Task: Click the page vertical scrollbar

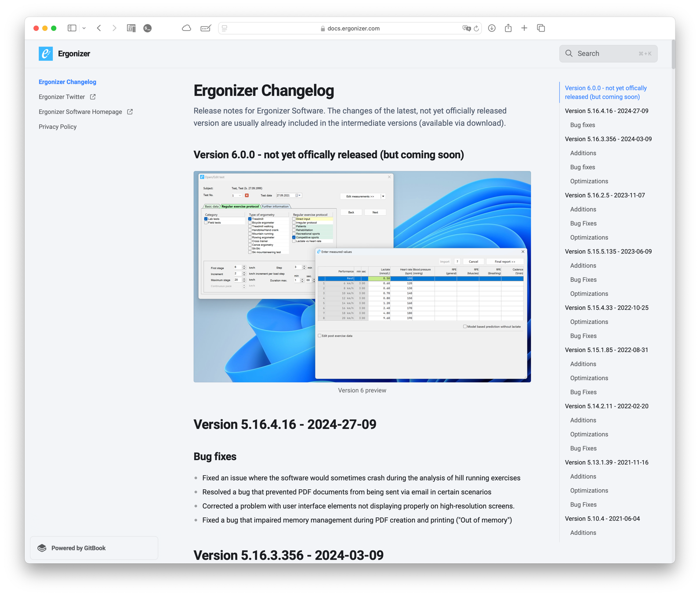Action: tap(673, 55)
